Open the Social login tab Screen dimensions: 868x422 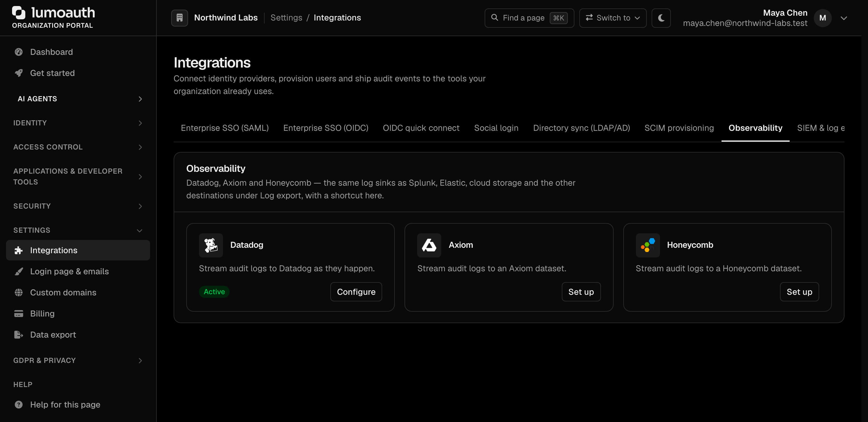[496, 128]
